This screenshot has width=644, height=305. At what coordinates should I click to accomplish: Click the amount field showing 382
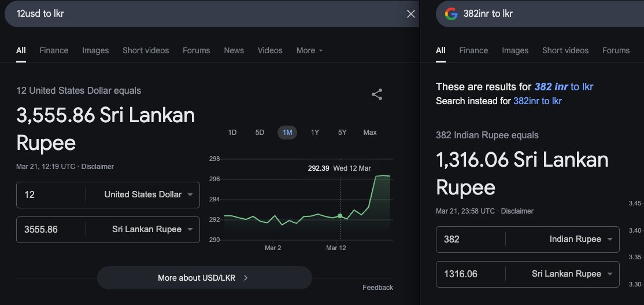tap(471, 239)
